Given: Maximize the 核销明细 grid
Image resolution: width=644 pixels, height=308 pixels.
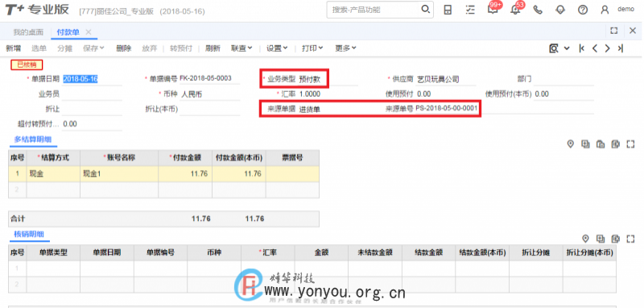Looking at the screenshot, I should tap(630, 239).
